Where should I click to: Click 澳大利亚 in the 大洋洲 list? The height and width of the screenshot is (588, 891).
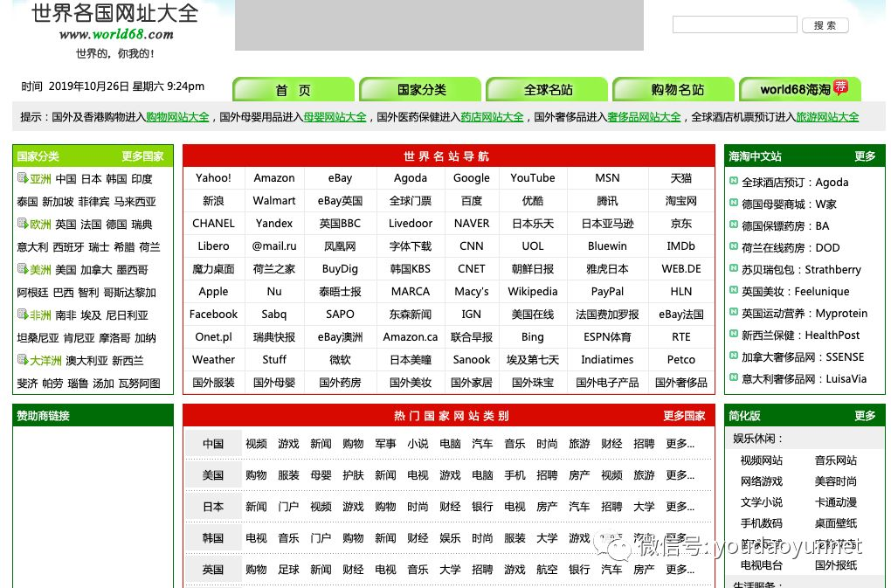tap(86, 361)
